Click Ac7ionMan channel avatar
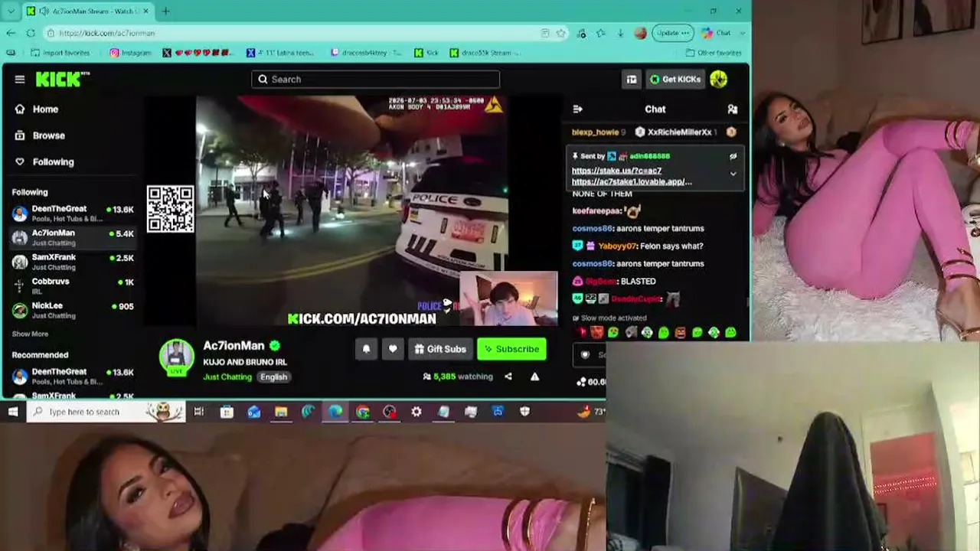This screenshot has height=551, width=980. point(176,357)
